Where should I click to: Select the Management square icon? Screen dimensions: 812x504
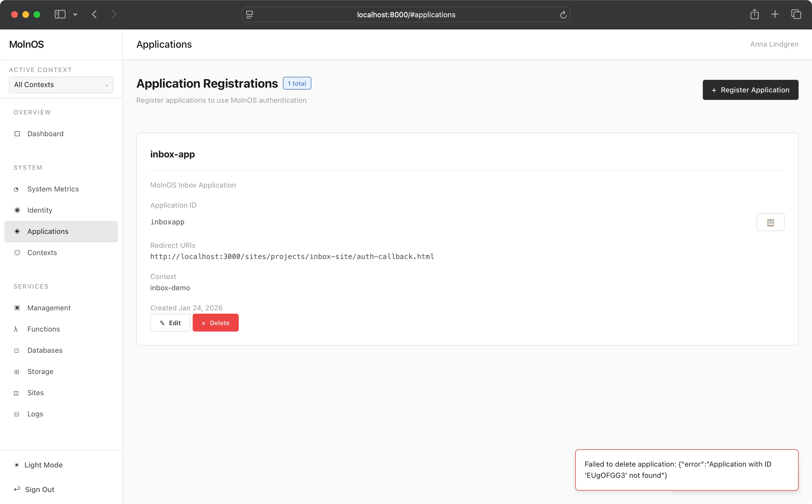click(x=17, y=308)
